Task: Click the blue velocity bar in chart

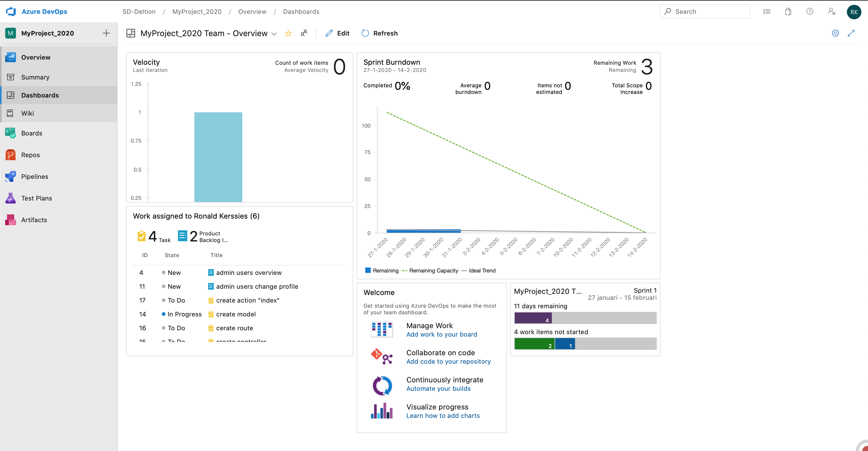Action: click(218, 157)
